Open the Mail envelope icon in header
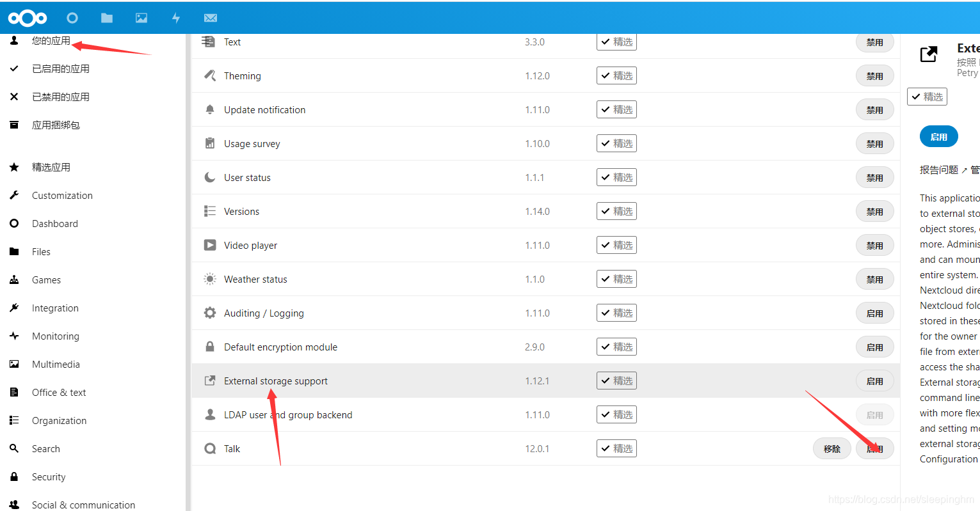Image resolution: width=980 pixels, height=511 pixels. [211, 18]
